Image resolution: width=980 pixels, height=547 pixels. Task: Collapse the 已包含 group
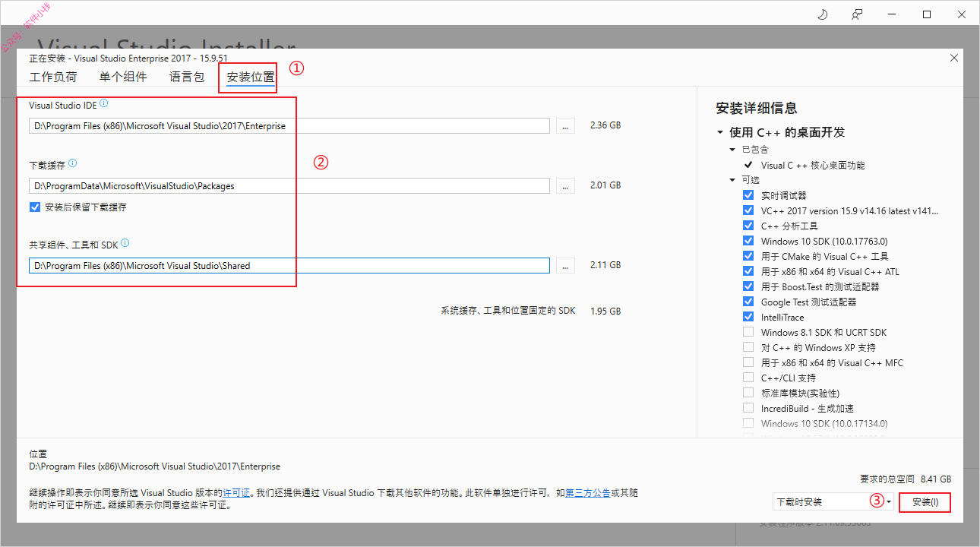tap(733, 150)
